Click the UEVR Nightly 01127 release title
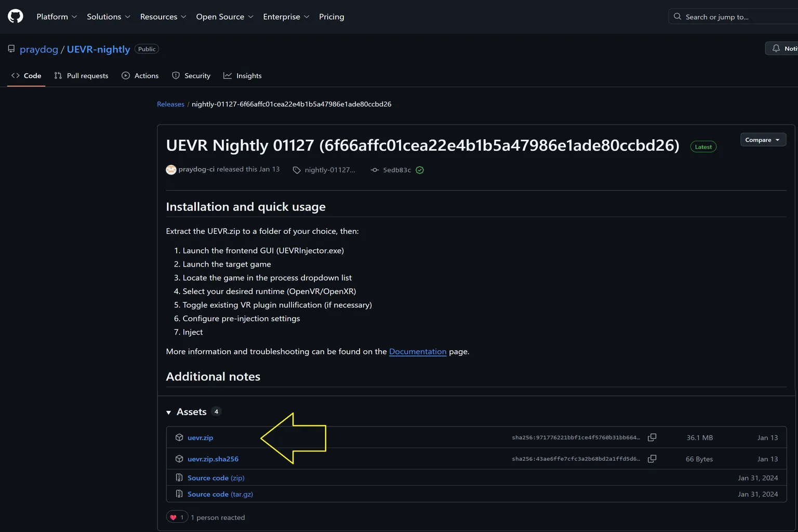This screenshot has width=798, height=532. pos(423,145)
